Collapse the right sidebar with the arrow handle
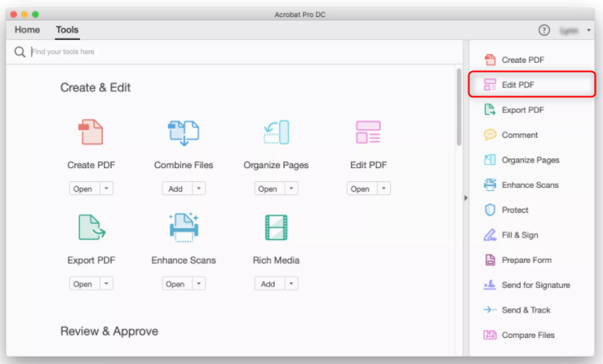 coord(466,198)
